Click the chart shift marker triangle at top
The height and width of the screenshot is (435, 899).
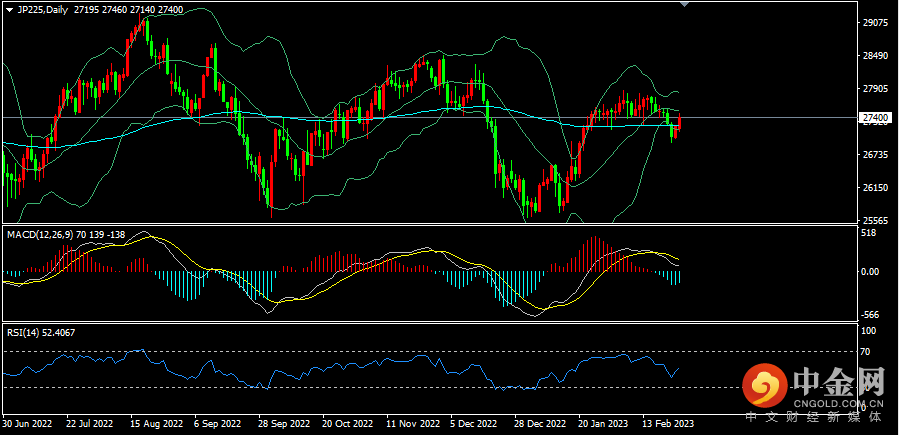point(684,5)
